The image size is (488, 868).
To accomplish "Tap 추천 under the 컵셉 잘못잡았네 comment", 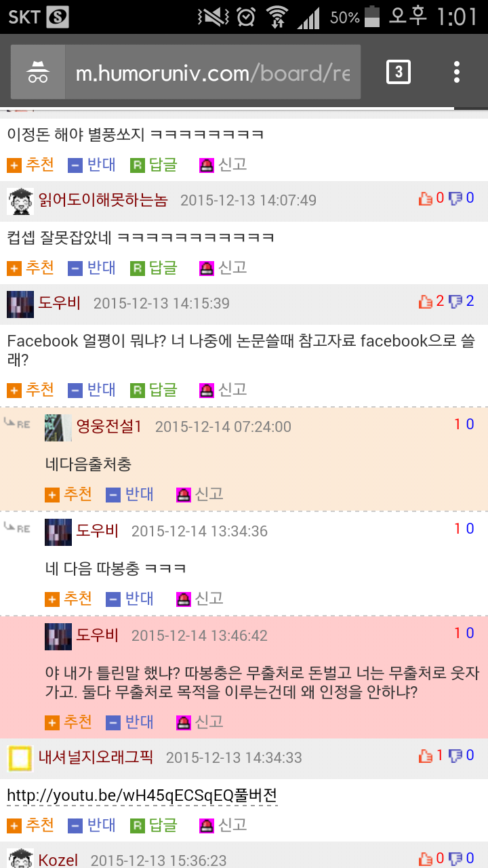I will point(30,268).
